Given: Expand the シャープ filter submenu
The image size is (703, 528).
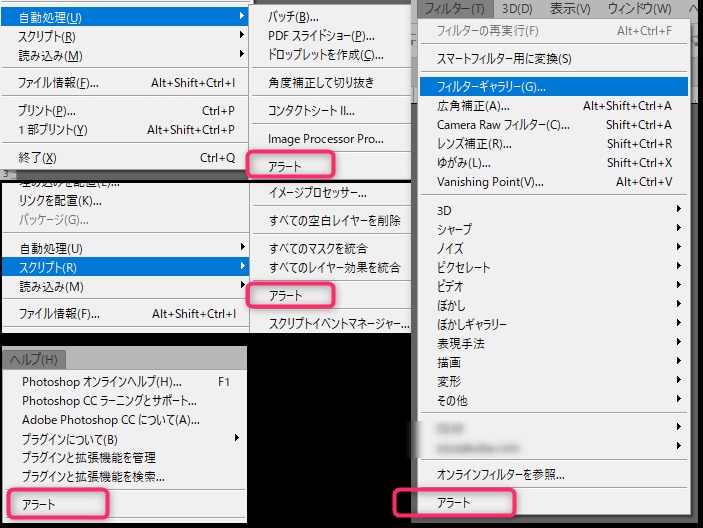Looking at the screenshot, I should tap(455, 229).
